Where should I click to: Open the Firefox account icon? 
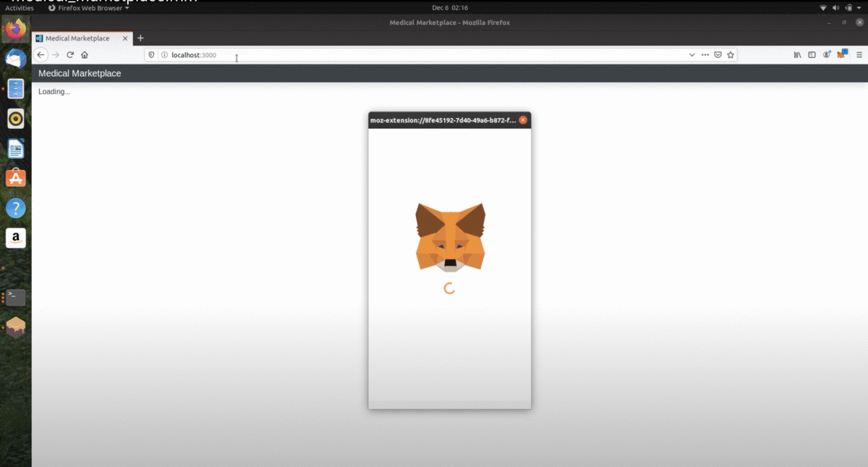point(827,55)
